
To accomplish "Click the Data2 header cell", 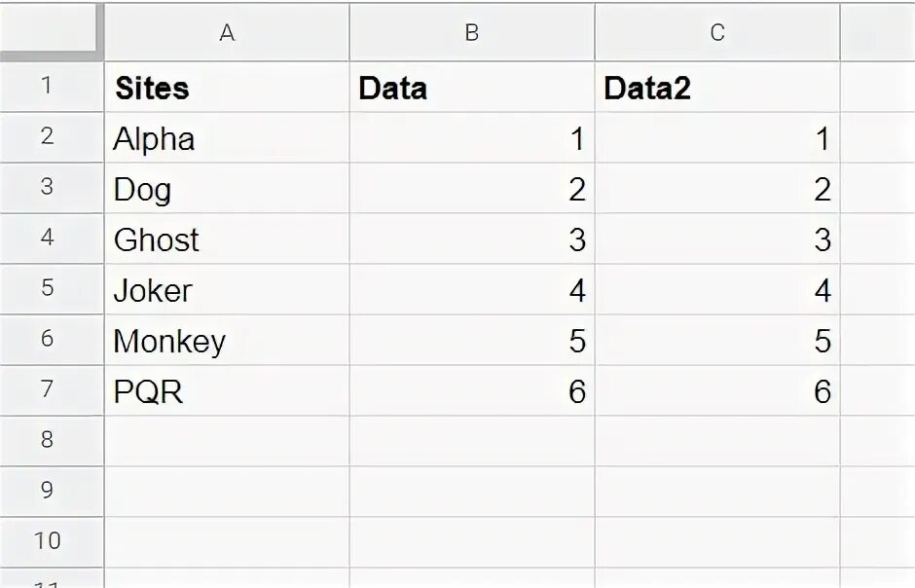I will [x=717, y=88].
